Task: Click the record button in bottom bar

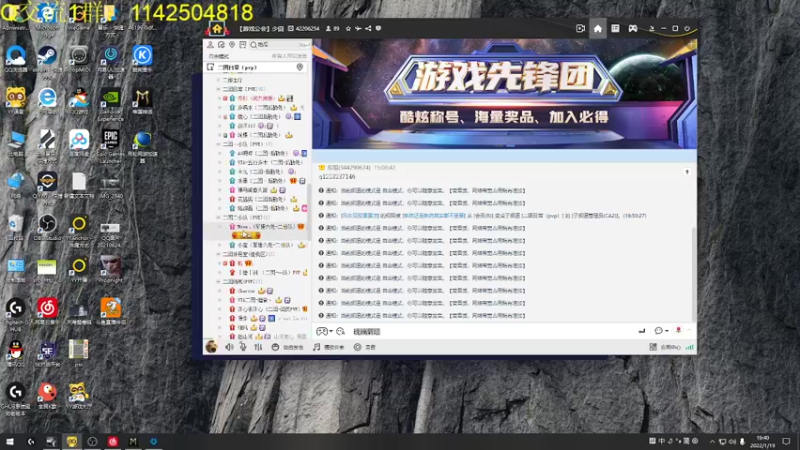Action: [365, 347]
